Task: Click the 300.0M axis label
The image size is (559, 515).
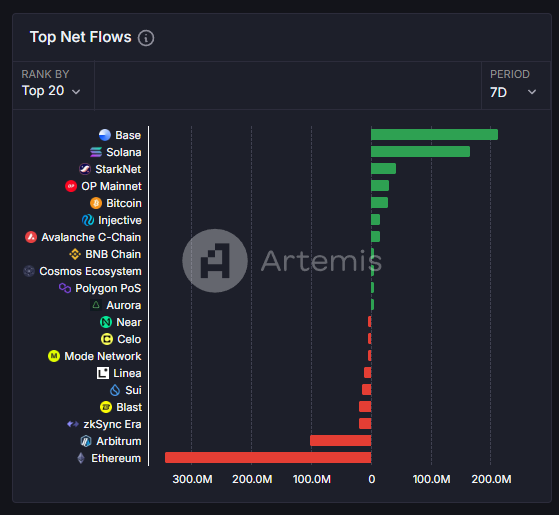Action: pos(193,479)
